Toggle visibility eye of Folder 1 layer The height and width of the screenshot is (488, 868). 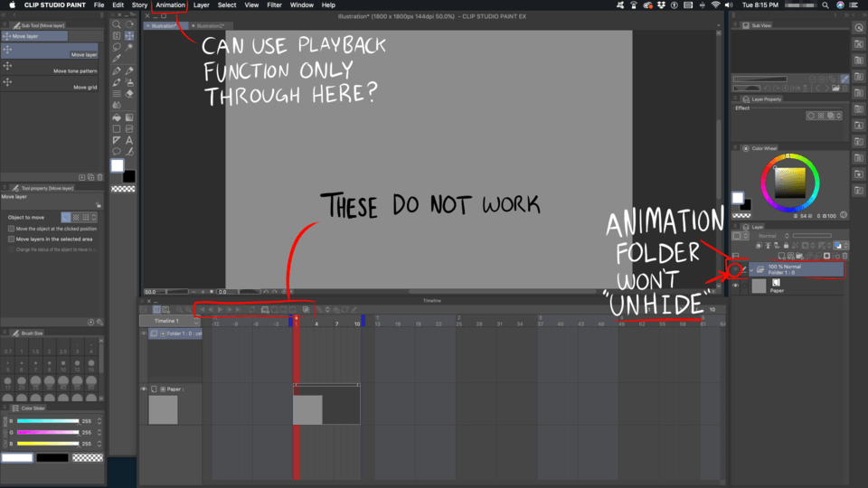point(736,270)
